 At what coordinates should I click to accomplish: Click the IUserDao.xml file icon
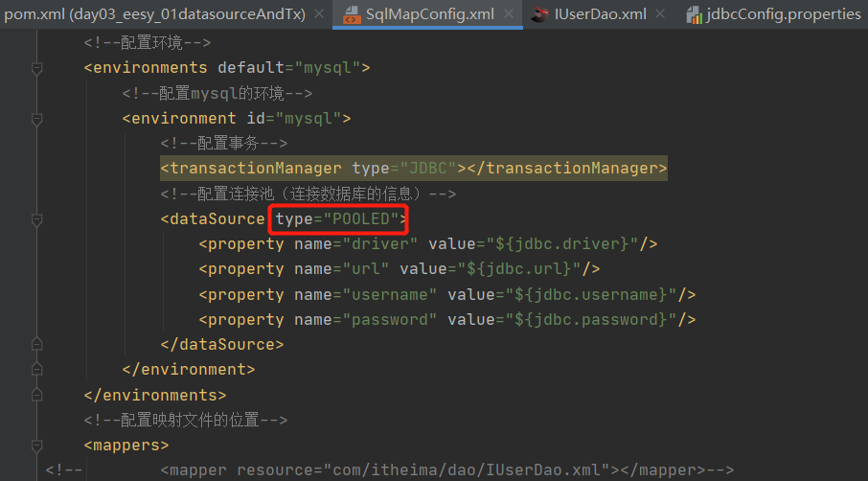(x=539, y=14)
